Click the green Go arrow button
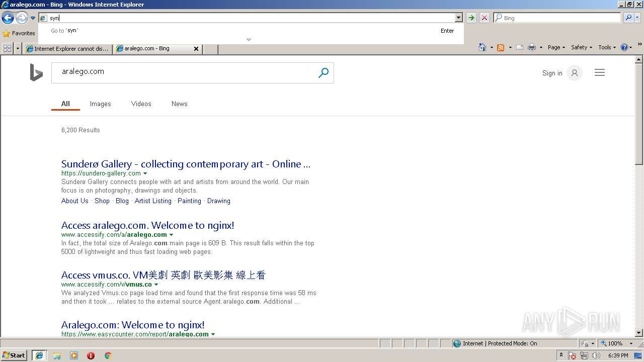The image size is (644, 362). tap(471, 18)
